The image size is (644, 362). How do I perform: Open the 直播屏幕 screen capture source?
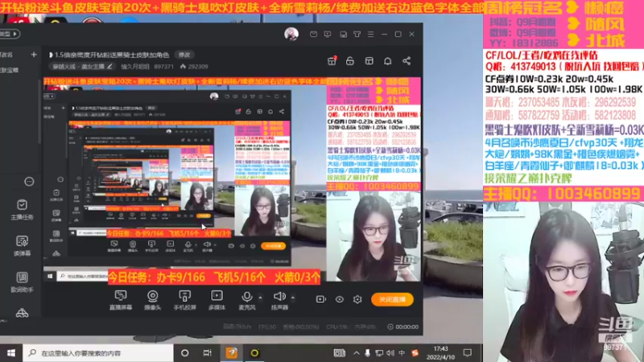click(120, 299)
